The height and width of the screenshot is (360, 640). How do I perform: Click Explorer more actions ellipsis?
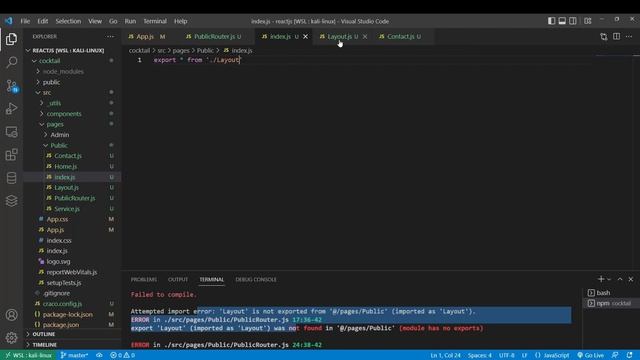[x=110, y=36]
